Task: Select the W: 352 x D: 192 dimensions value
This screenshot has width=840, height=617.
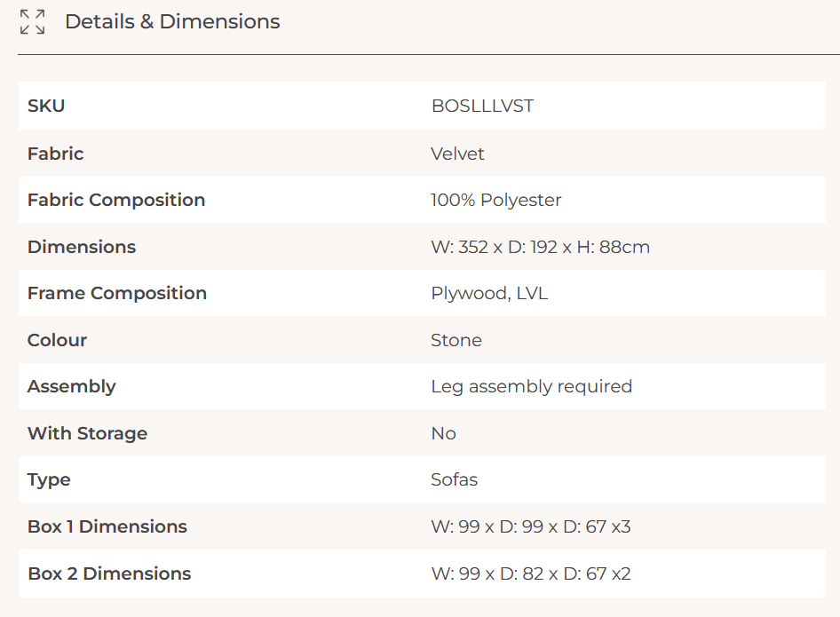Action: click(540, 247)
